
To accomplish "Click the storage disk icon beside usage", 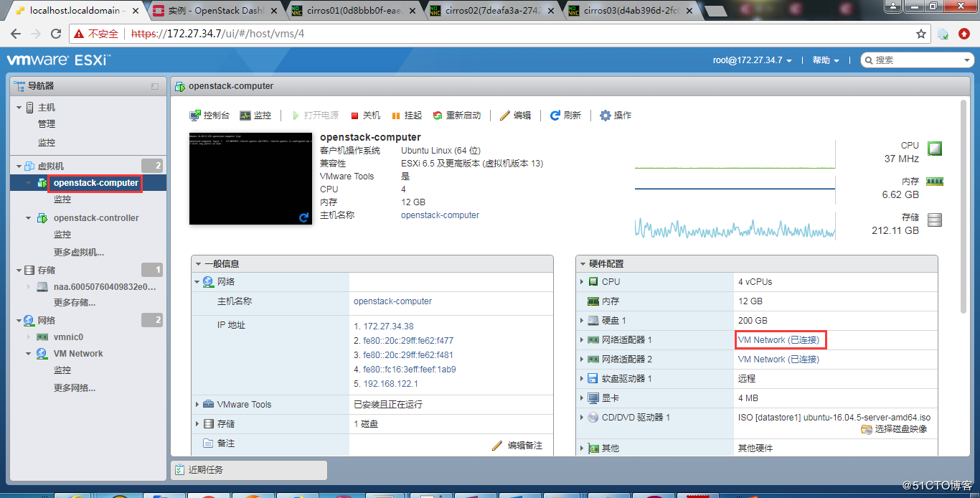I will click(934, 220).
